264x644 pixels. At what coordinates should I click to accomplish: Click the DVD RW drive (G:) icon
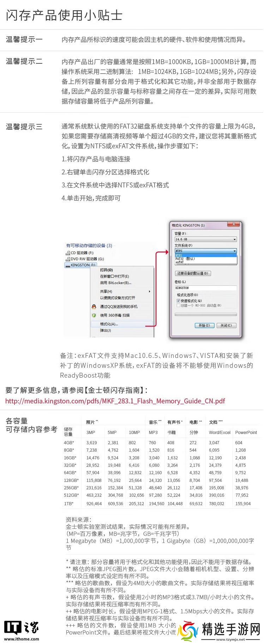click(x=68, y=259)
